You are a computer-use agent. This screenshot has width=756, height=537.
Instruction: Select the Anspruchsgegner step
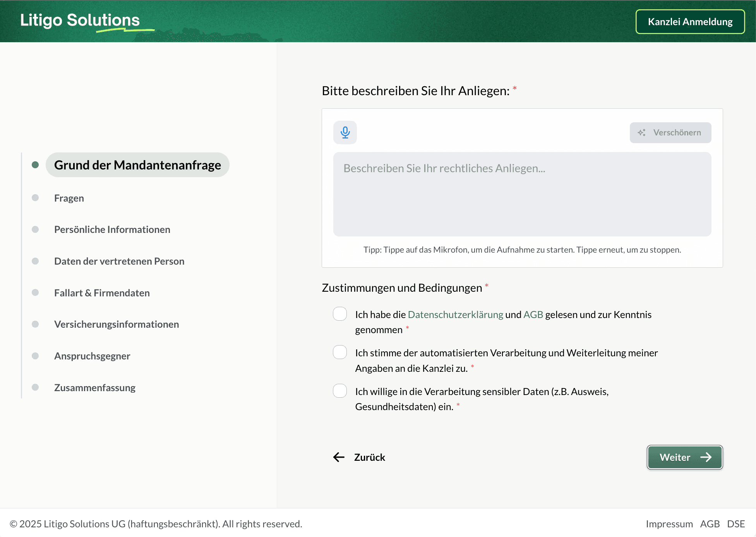(92, 356)
